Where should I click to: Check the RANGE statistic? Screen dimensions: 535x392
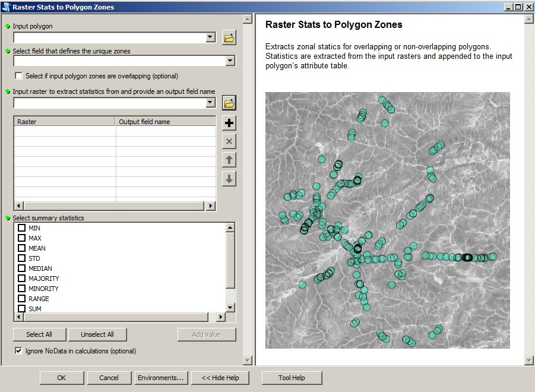pos(21,299)
